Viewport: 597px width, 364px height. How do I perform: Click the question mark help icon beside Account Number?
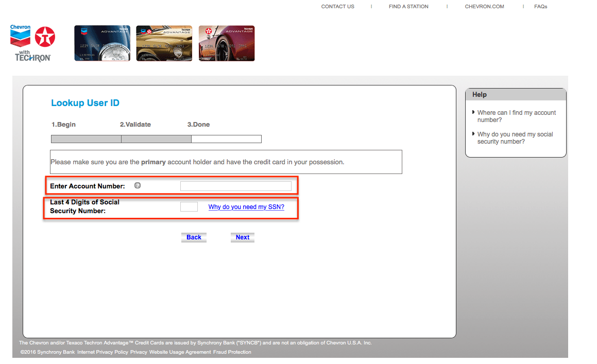(x=138, y=186)
